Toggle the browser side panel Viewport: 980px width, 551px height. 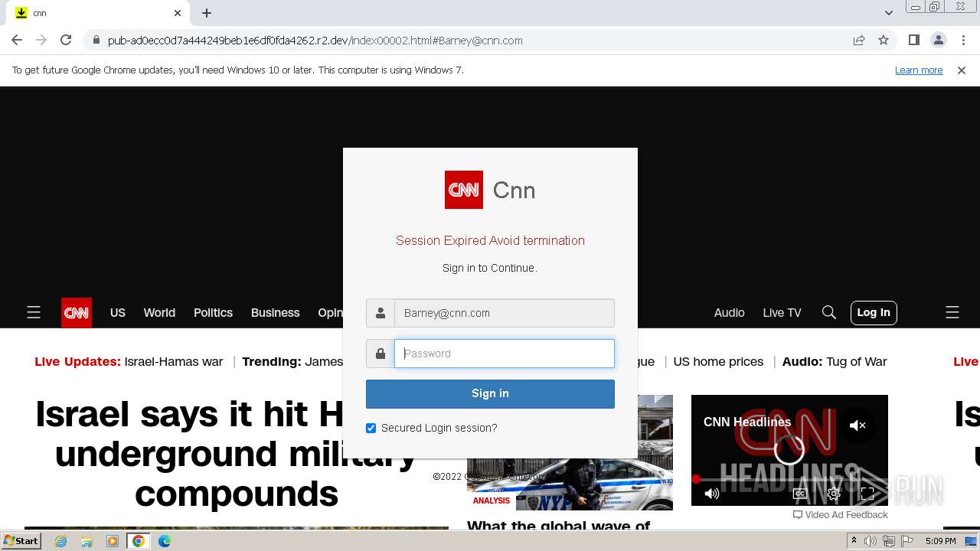(x=913, y=40)
